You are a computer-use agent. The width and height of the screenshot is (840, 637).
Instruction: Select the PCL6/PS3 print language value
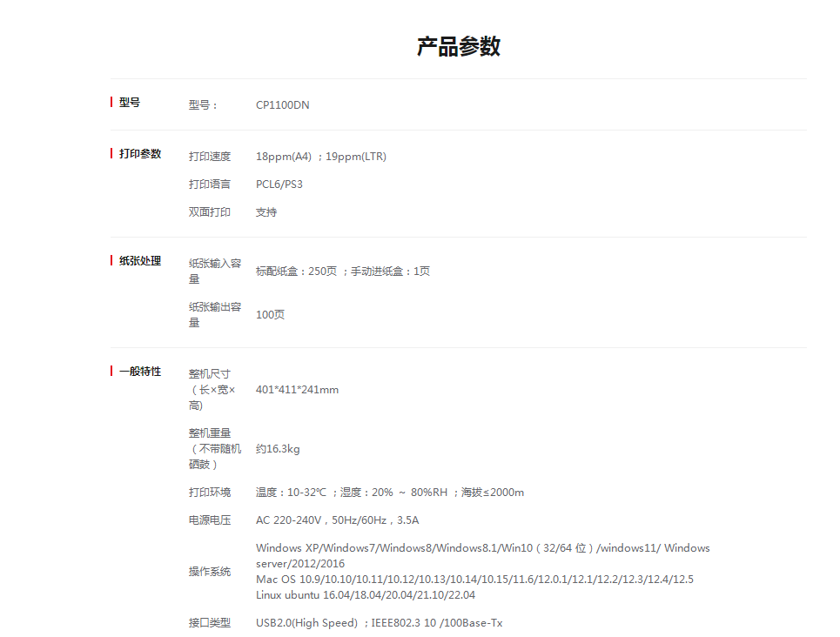pyautogui.click(x=279, y=184)
